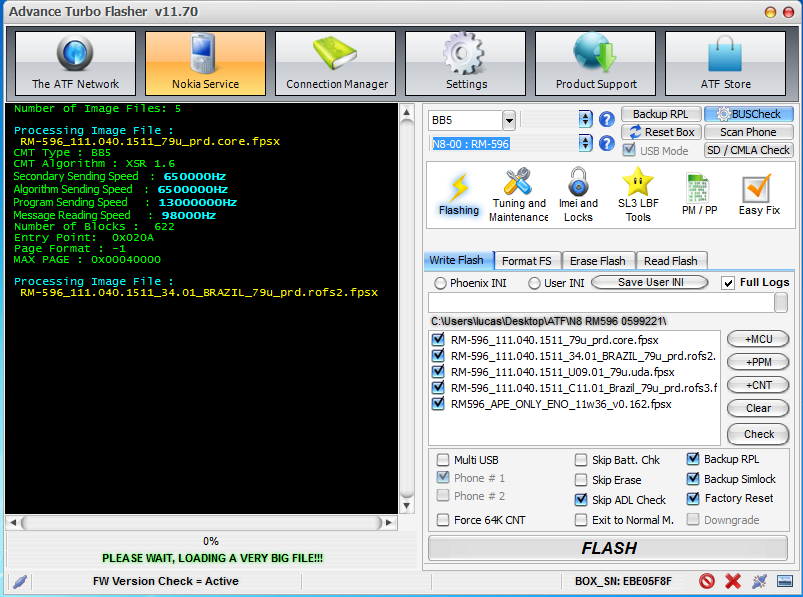This screenshot has height=597, width=803.
Task: Click the red X cancel icon
Action: pos(733,581)
